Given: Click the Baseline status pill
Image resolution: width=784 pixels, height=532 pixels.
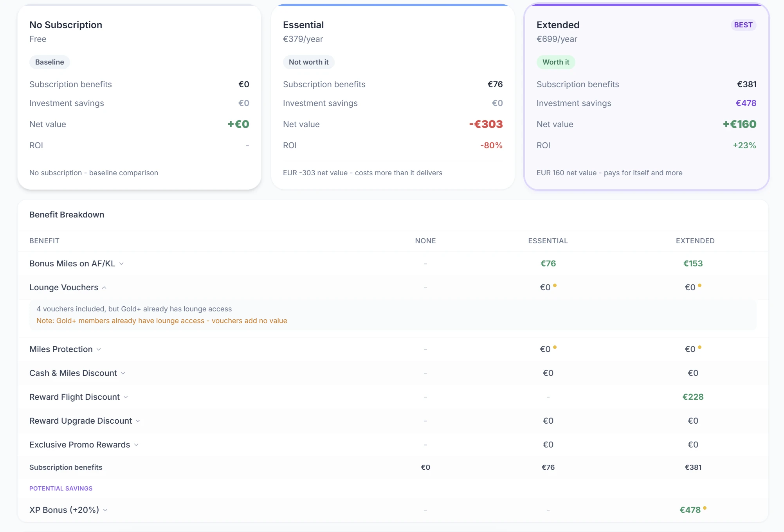Looking at the screenshot, I should pyautogui.click(x=49, y=62).
